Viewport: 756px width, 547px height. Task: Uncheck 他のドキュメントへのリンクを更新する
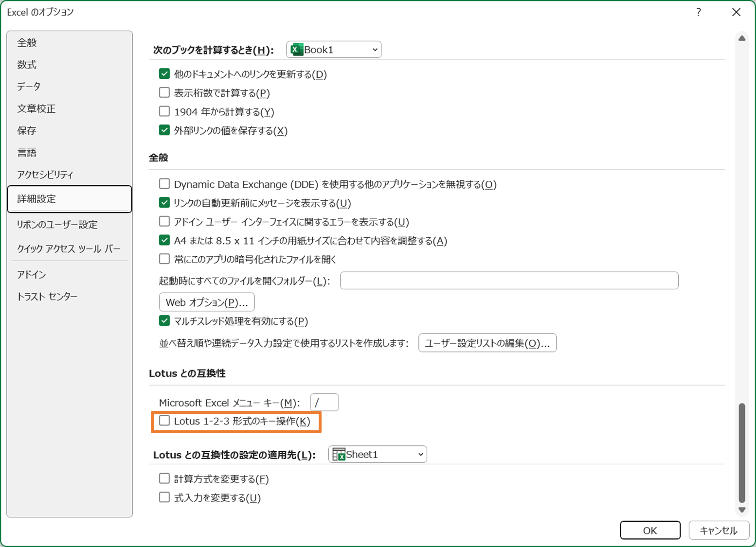click(164, 74)
